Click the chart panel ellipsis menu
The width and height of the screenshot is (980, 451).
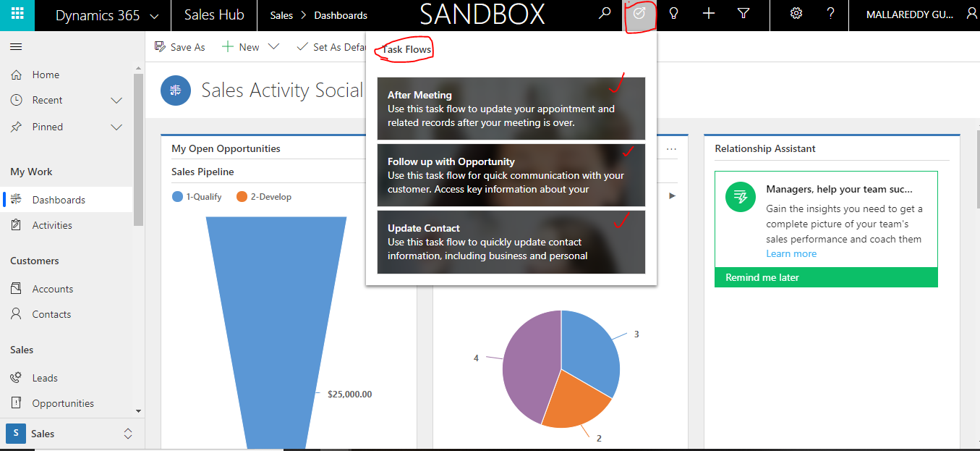[672, 148]
